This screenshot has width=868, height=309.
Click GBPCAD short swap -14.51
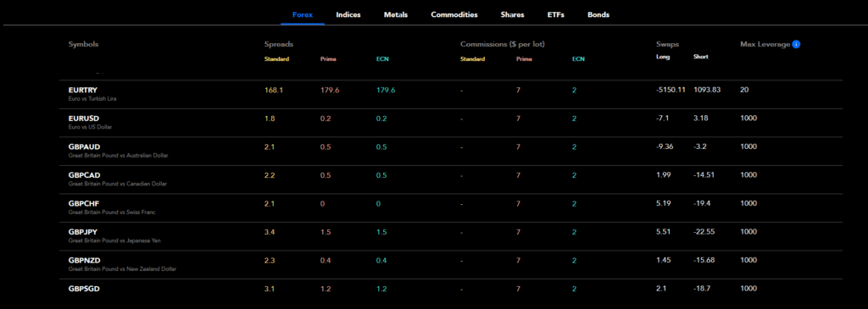pyautogui.click(x=704, y=175)
